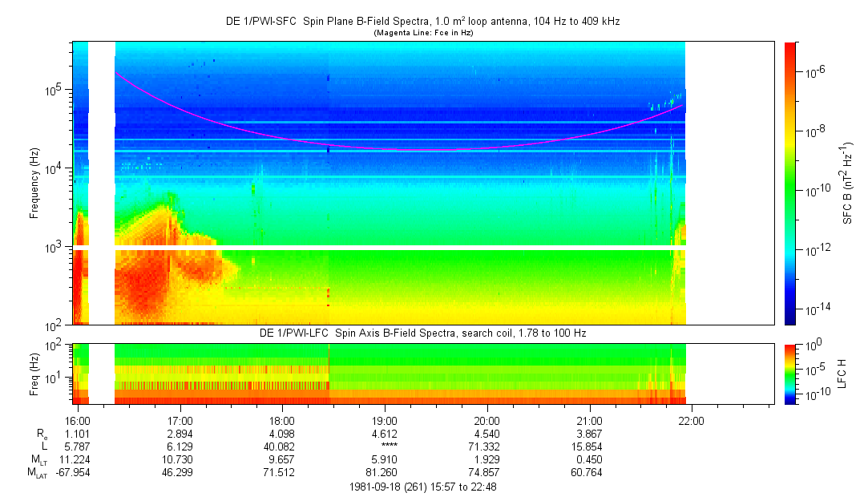Click the MLAT value -67.954
This screenshot has width=868, height=497.
pos(72,473)
